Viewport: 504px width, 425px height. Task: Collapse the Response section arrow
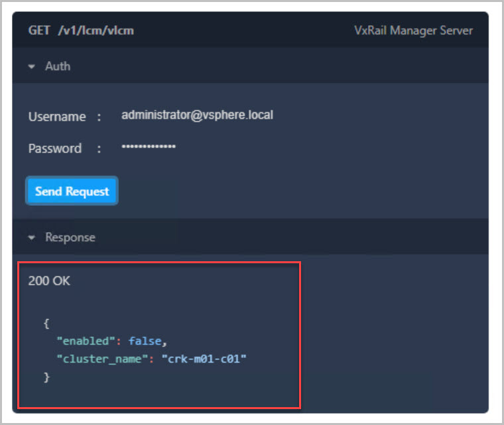point(32,237)
